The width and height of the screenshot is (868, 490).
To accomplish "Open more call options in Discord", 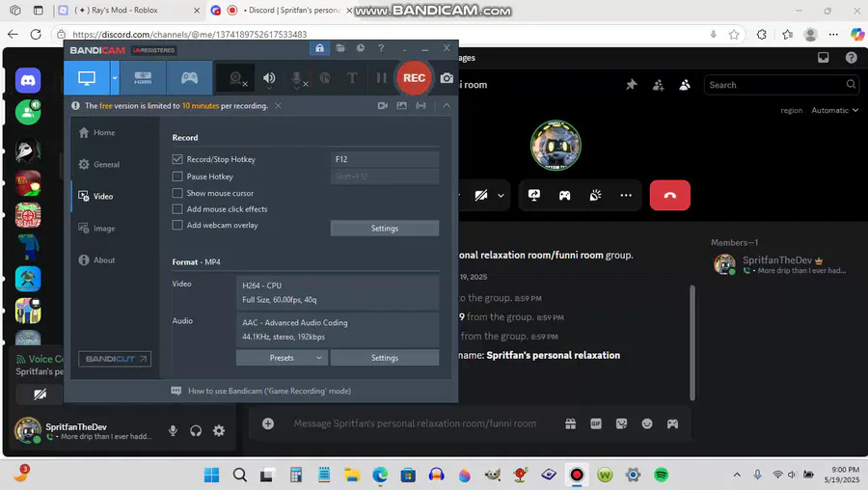I will [x=626, y=195].
